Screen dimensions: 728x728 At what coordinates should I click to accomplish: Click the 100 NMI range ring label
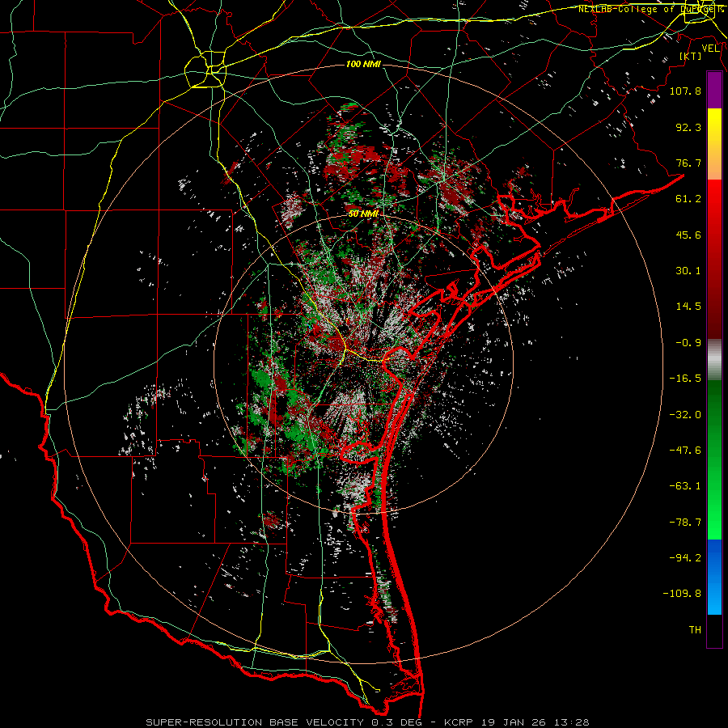coord(363,64)
